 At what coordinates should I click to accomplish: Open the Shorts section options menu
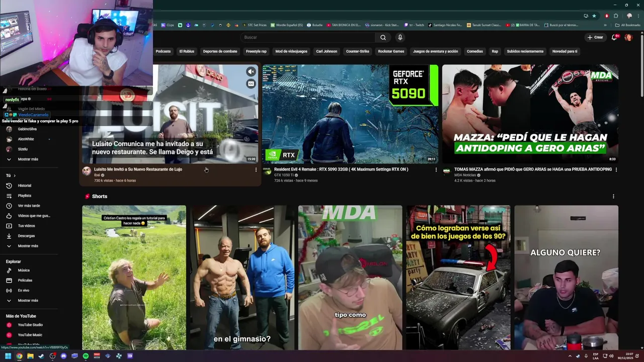[613, 197]
